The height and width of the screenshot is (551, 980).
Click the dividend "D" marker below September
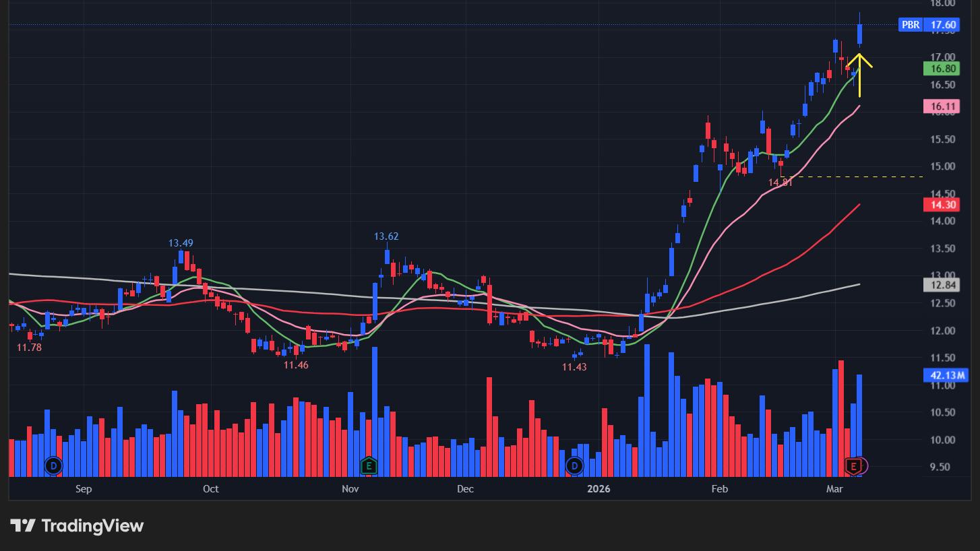(53, 465)
